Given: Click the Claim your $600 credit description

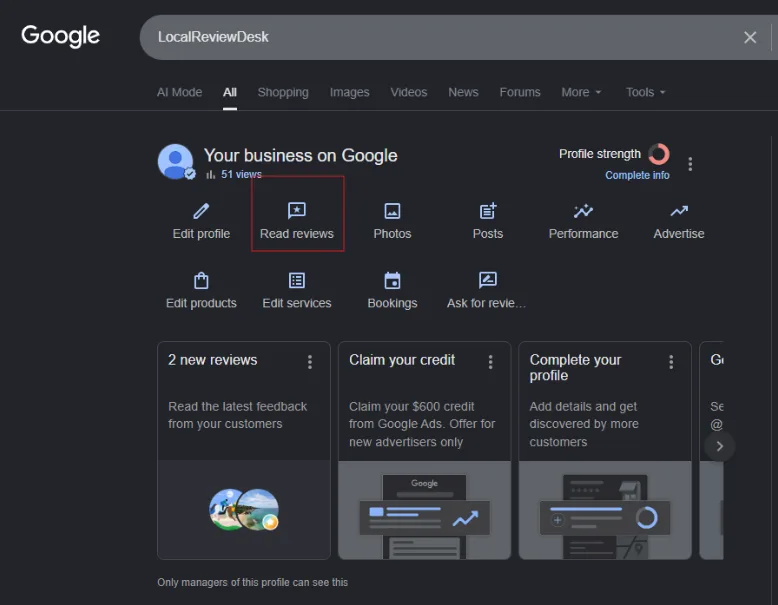Looking at the screenshot, I should [x=422, y=424].
